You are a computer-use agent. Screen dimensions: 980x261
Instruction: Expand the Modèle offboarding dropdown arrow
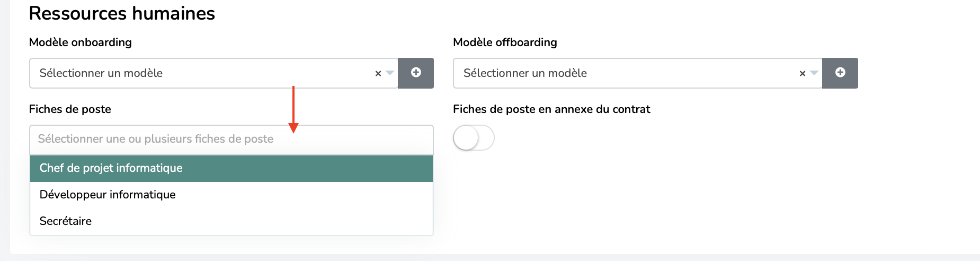click(814, 73)
